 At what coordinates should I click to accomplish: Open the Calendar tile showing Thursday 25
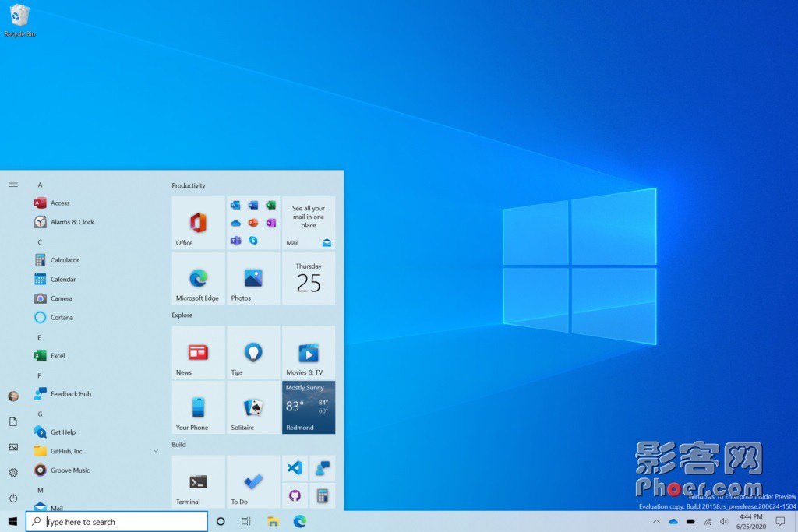point(309,278)
